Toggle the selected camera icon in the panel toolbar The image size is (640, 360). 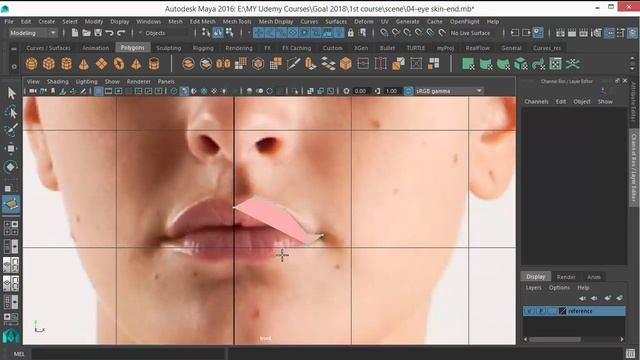(x=33, y=91)
